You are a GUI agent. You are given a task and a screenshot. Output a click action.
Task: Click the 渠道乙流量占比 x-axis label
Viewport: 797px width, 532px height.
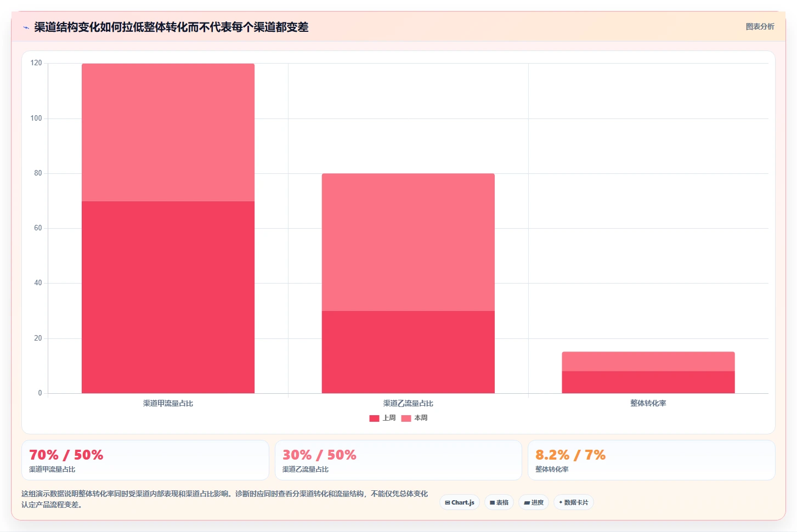[408, 403]
